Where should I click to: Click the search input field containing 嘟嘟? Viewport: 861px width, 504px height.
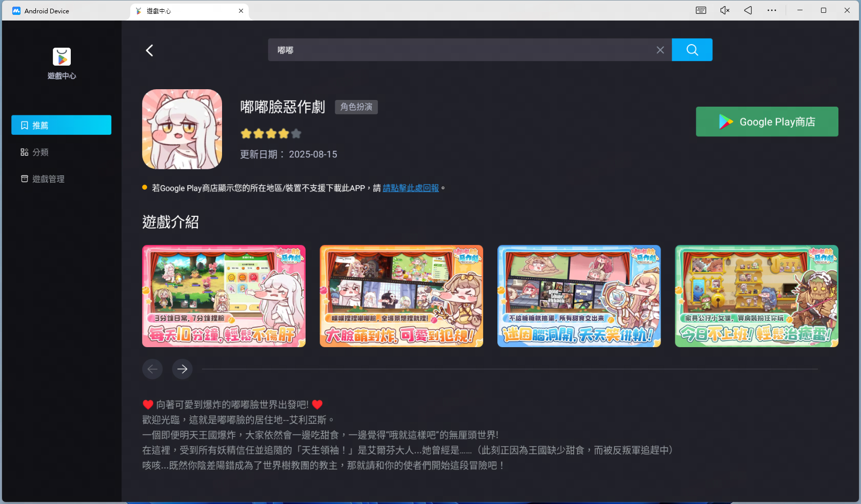(x=462, y=50)
